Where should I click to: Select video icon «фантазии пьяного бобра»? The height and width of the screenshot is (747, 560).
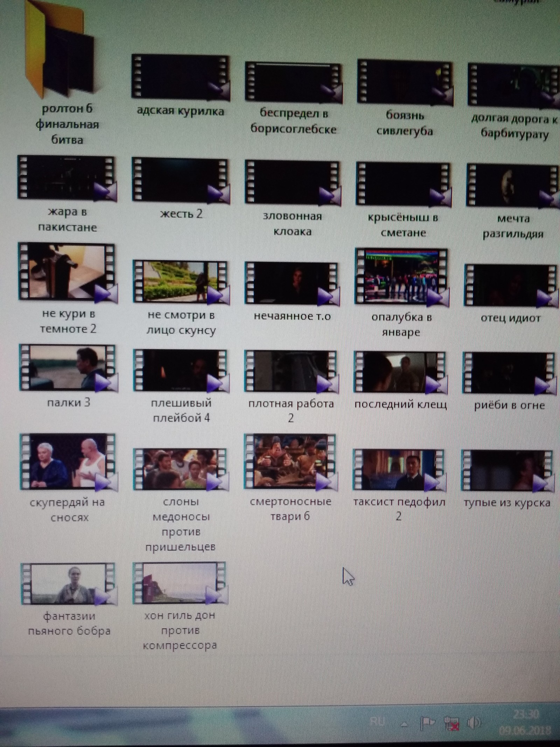(68, 584)
